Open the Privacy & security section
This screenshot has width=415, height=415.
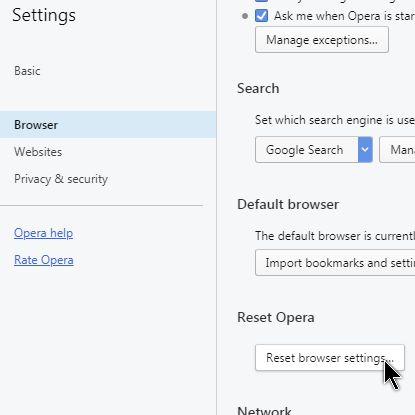[61, 179]
